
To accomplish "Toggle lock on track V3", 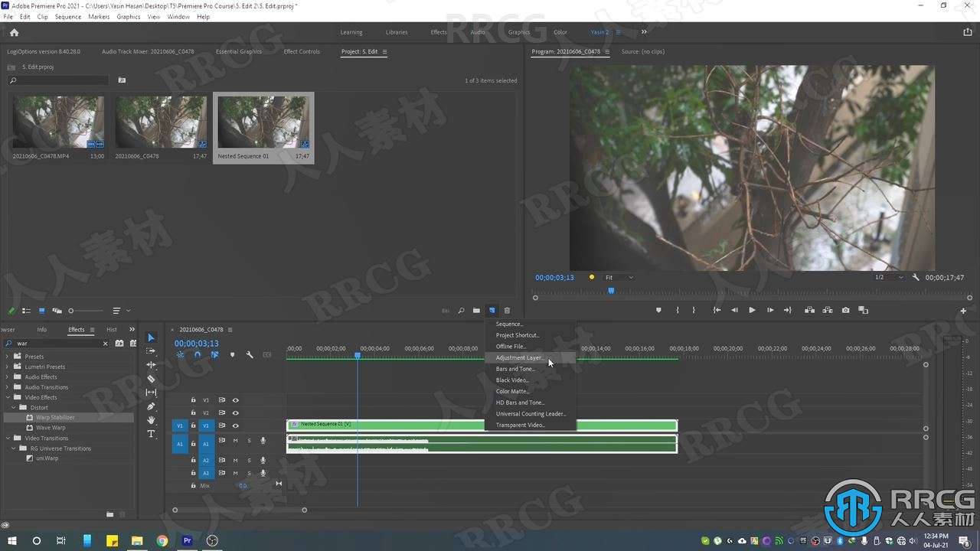I will [193, 400].
